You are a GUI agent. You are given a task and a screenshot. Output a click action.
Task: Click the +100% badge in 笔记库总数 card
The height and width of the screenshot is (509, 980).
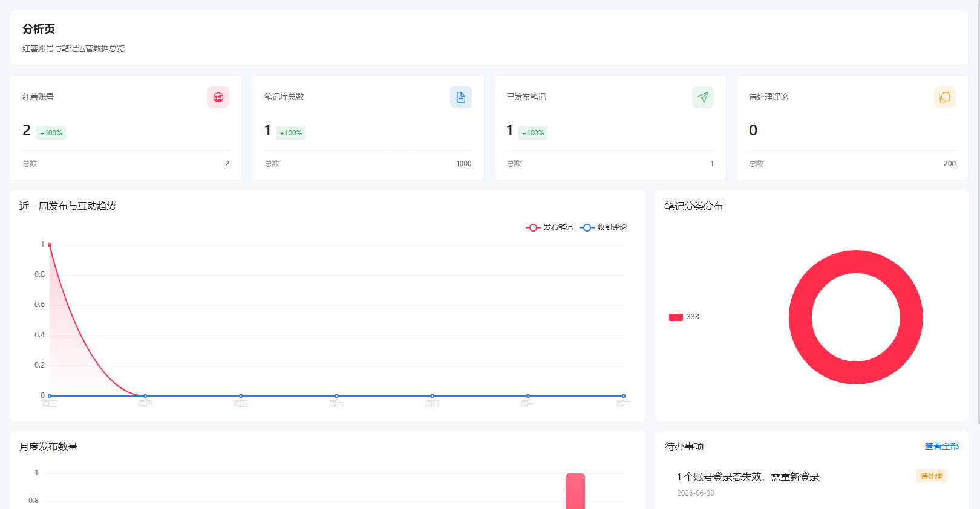pyautogui.click(x=291, y=133)
